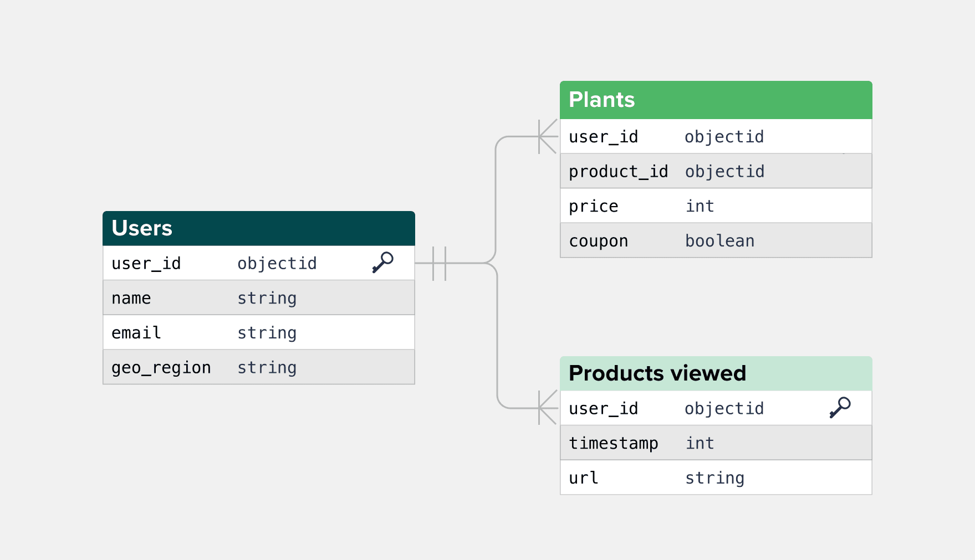Select the user_id field in Plants table

pyautogui.click(x=604, y=137)
